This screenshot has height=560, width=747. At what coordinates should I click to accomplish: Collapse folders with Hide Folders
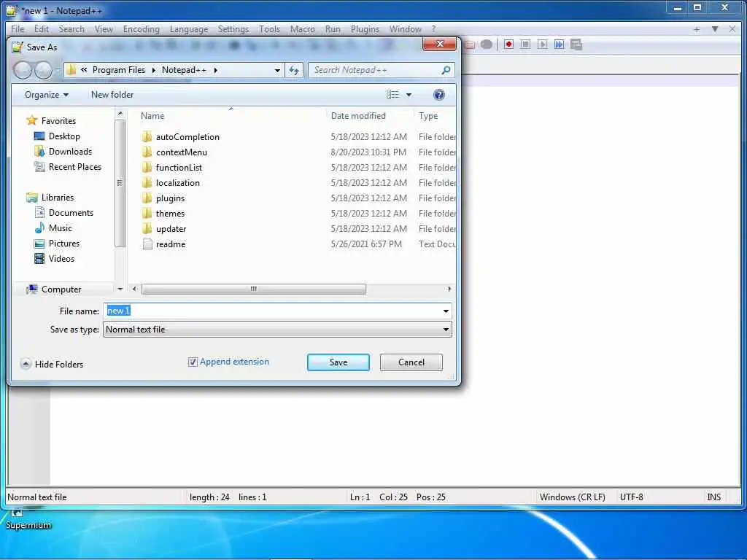(x=52, y=365)
